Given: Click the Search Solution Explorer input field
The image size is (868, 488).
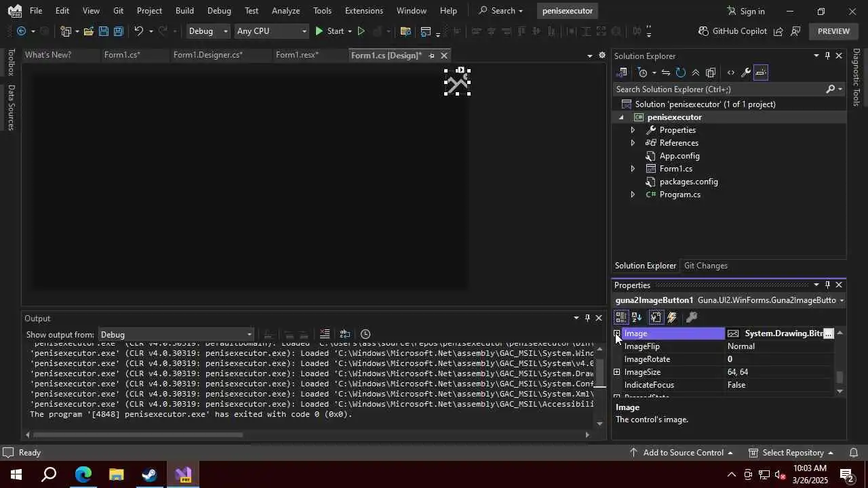Looking at the screenshot, I should (719, 89).
